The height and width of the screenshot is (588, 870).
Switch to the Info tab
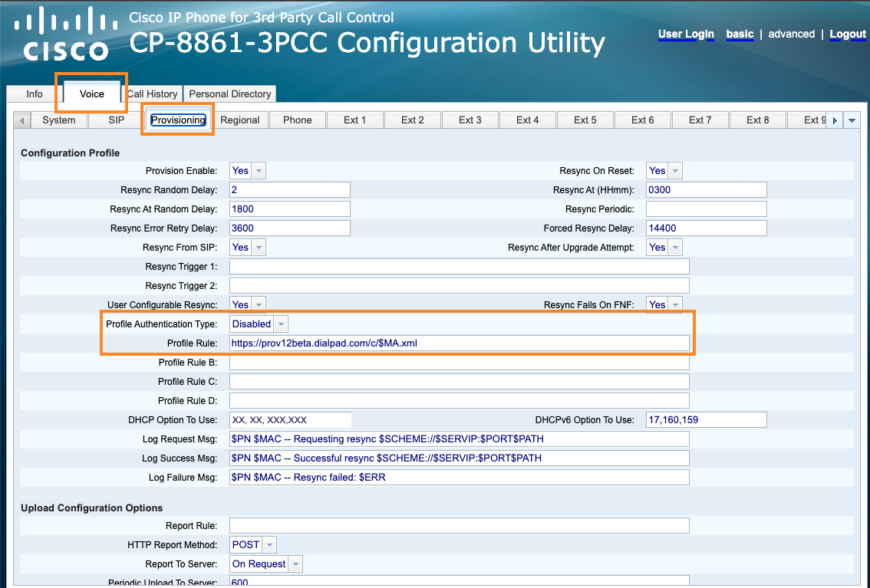click(x=35, y=94)
